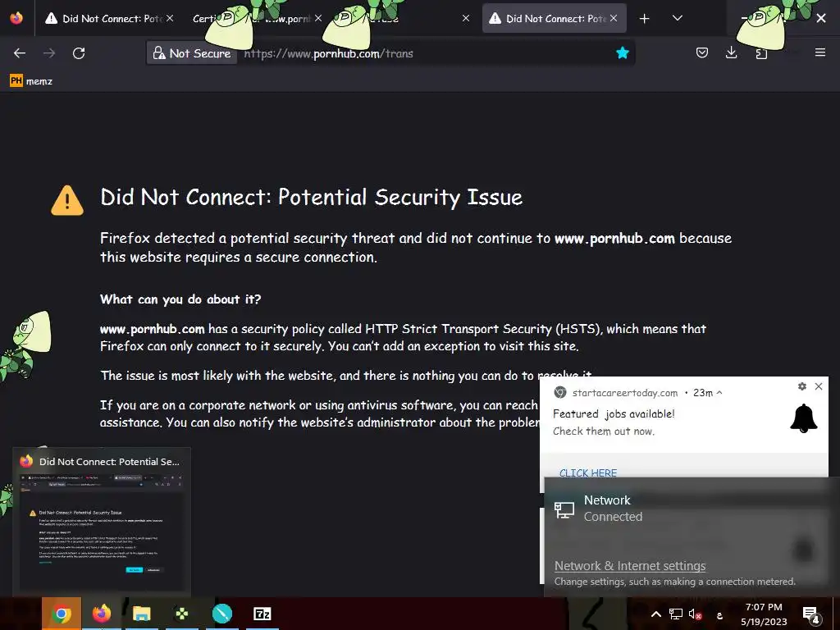Click the warning triangle icon on page
840x630 pixels.
(x=67, y=200)
